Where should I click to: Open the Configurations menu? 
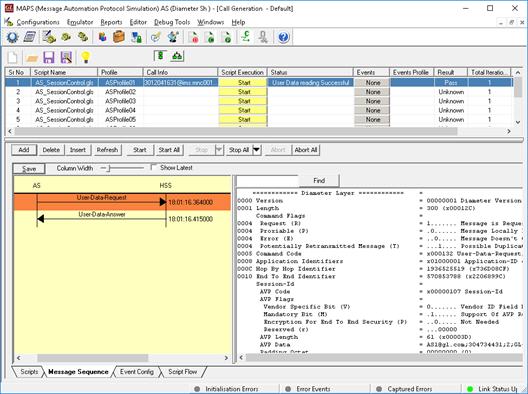click(x=38, y=22)
